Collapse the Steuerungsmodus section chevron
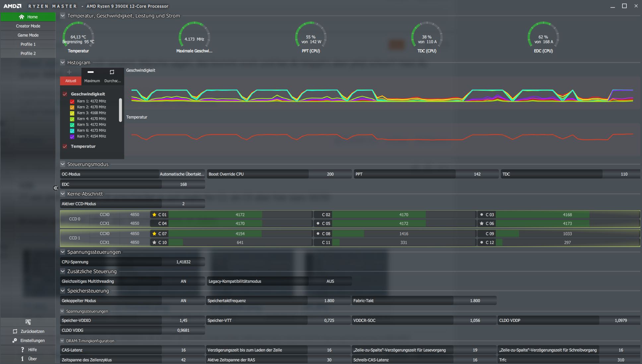Viewport: 642px width, 364px height. (x=63, y=164)
